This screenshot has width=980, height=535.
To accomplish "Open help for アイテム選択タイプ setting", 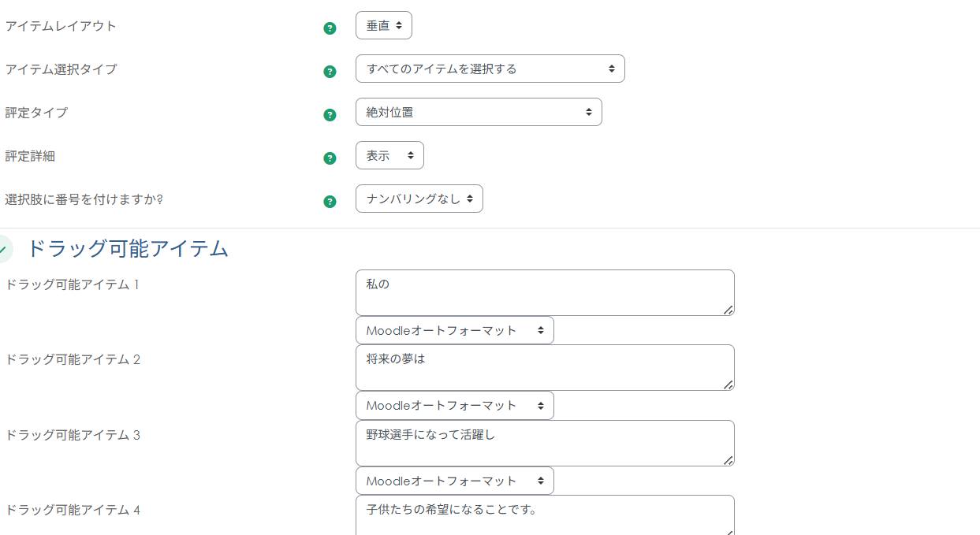I will 329,70.
